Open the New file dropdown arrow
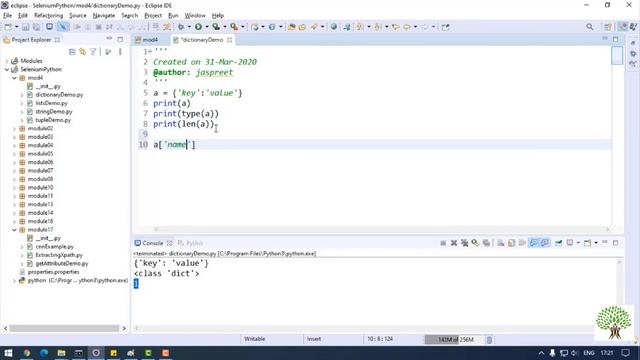 pos(16,27)
